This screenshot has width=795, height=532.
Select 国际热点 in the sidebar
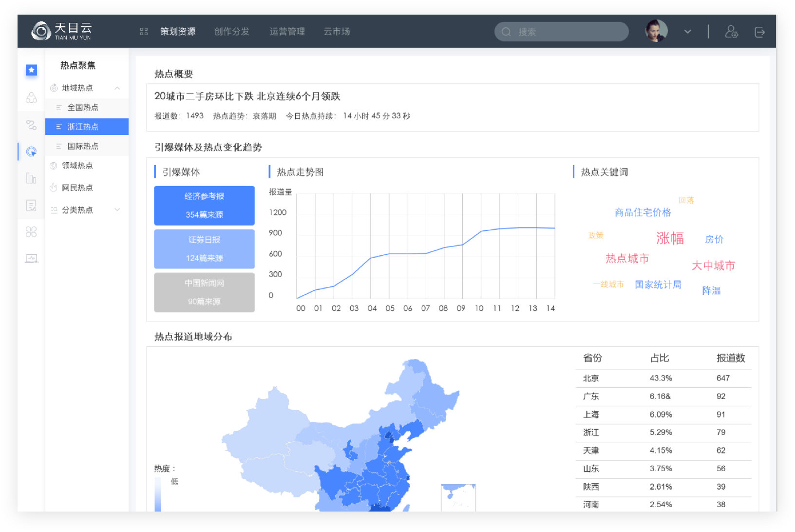(83, 146)
